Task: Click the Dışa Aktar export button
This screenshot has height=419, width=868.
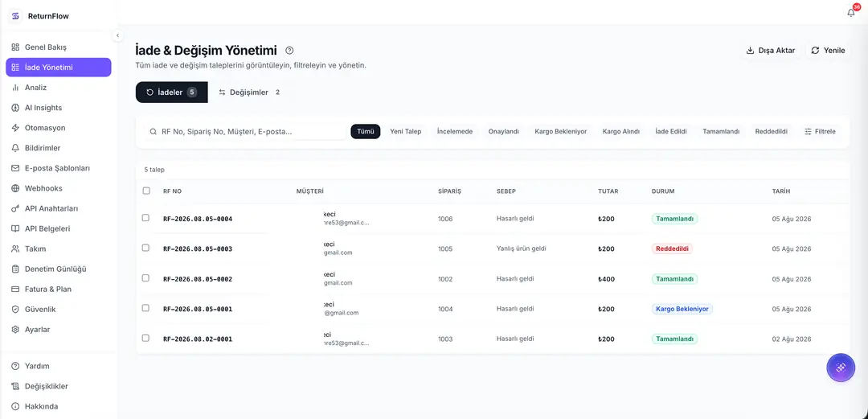Action: click(771, 51)
